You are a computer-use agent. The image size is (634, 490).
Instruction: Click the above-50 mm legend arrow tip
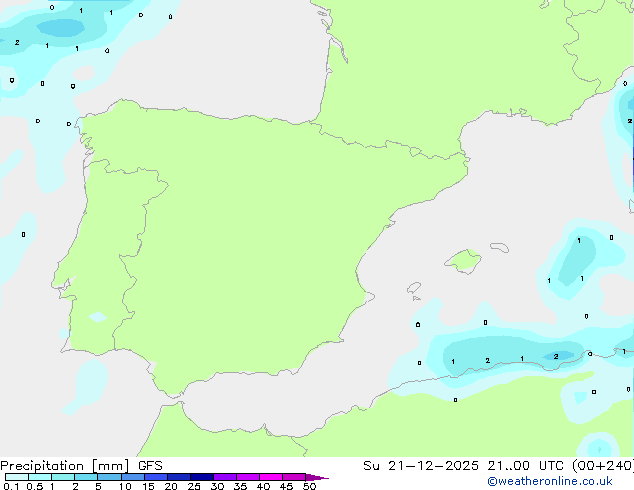pyautogui.click(x=317, y=477)
